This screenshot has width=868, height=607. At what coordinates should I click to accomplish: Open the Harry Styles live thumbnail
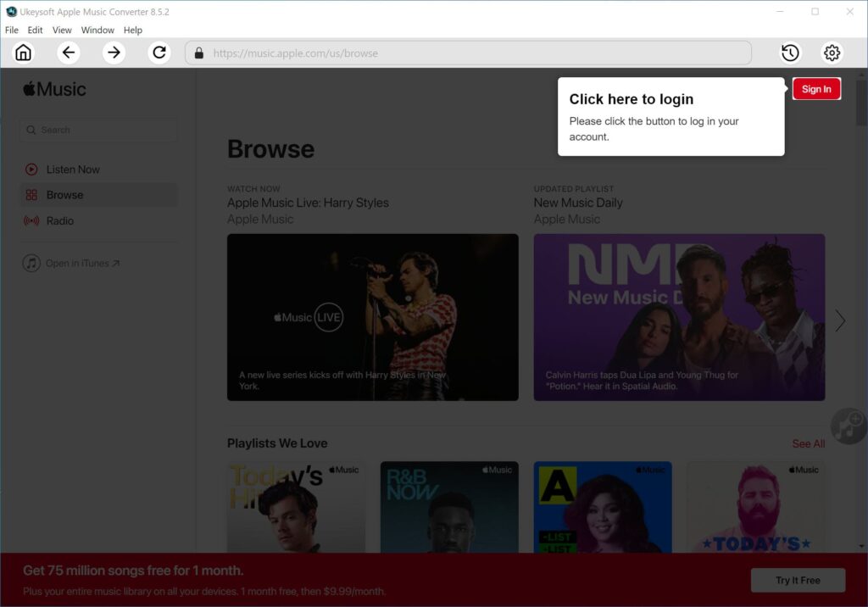coord(373,317)
